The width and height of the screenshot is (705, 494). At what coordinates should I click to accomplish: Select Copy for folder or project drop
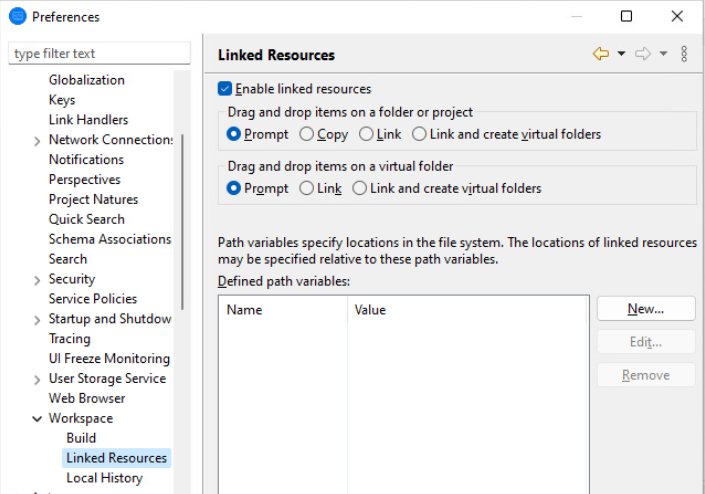[307, 134]
